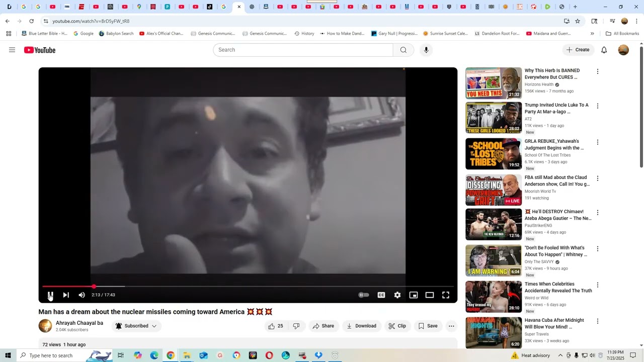Show more bookmarks overflow chevron
644x362 pixels.
[x=592, y=34]
